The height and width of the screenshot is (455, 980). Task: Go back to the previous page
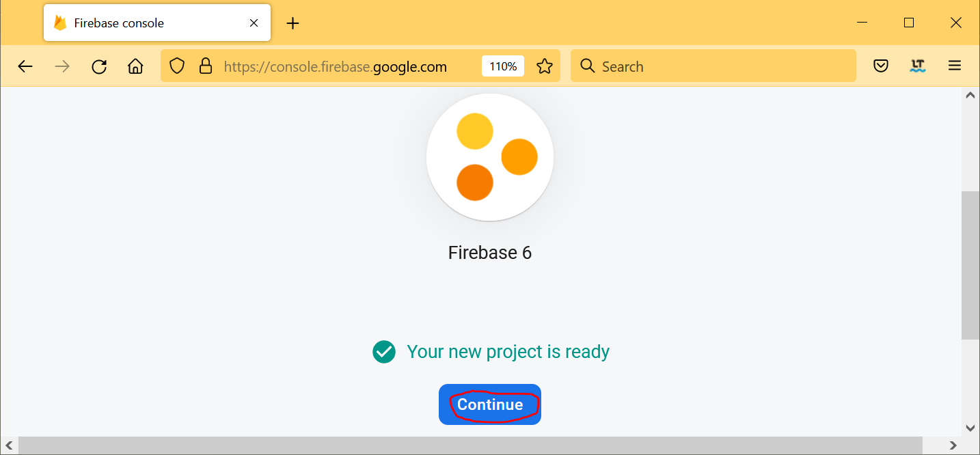[x=25, y=66]
